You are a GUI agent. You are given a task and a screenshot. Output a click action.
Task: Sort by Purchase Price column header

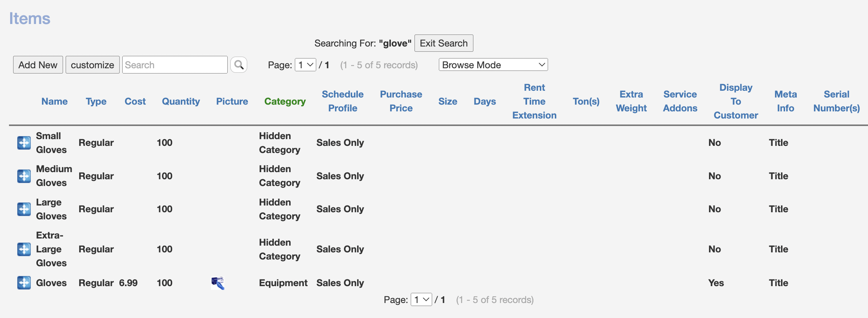point(401,101)
